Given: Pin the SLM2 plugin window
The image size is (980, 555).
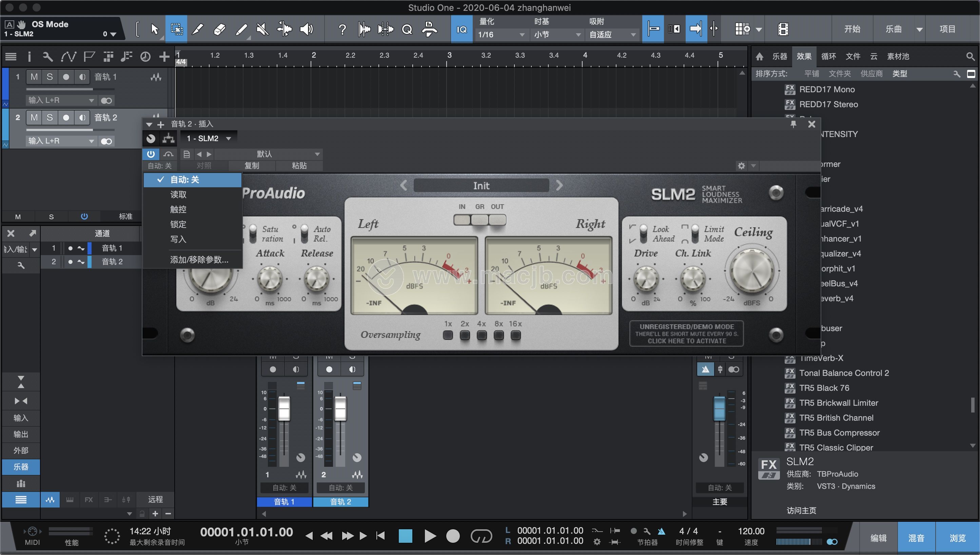Looking at the screenshot, I should [x=793, y=124].
